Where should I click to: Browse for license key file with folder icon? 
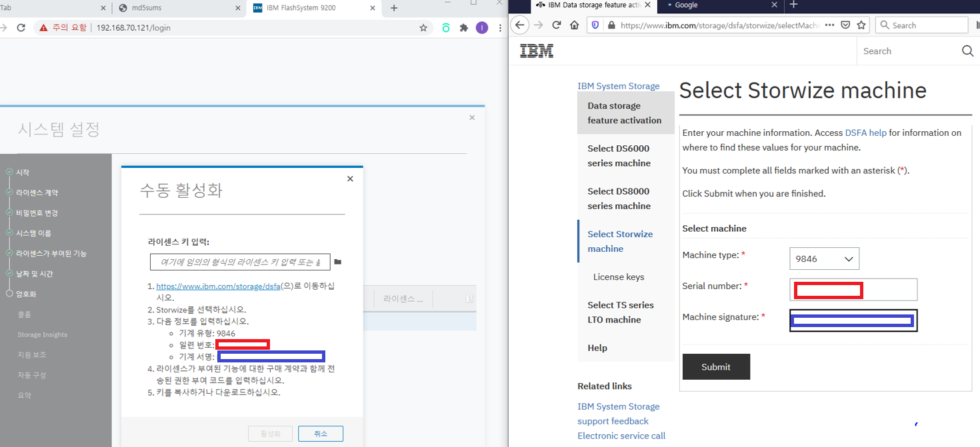(338, 262)
